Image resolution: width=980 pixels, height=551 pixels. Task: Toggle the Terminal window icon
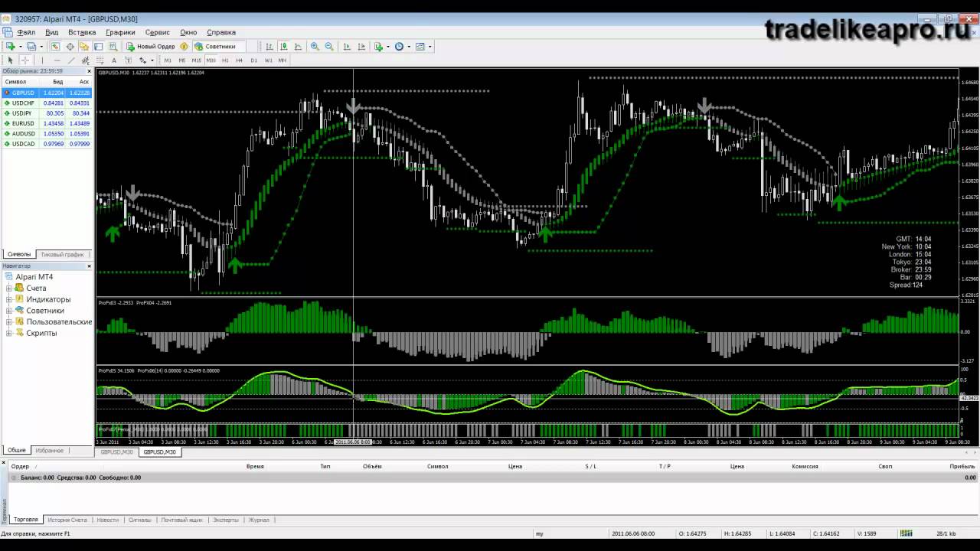(x=98, y=47)
